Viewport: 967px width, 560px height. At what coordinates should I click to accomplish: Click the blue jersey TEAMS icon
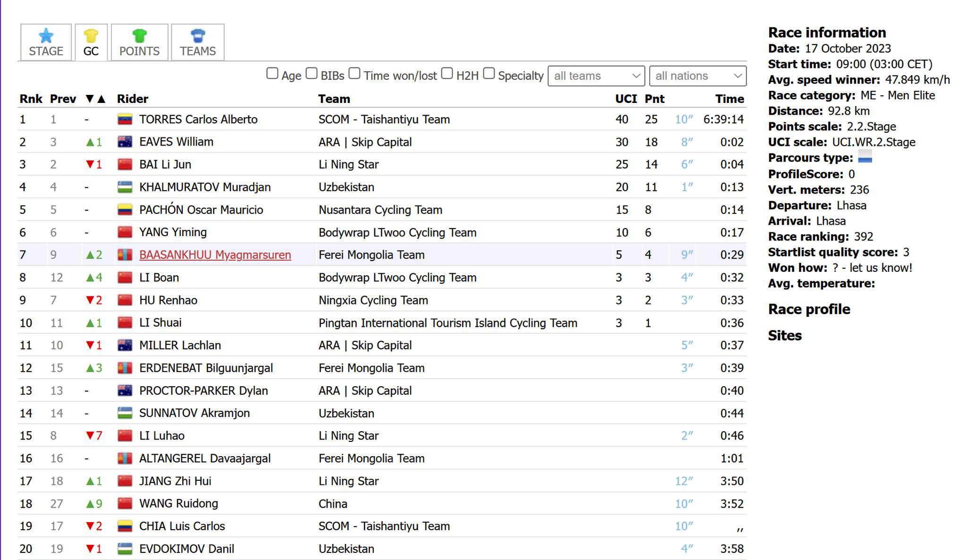click(197, 36)
